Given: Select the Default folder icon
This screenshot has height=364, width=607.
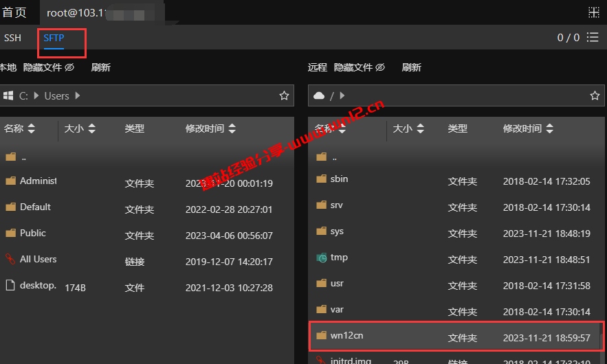Looking at the screenshot, I should (x=11, y=207).
